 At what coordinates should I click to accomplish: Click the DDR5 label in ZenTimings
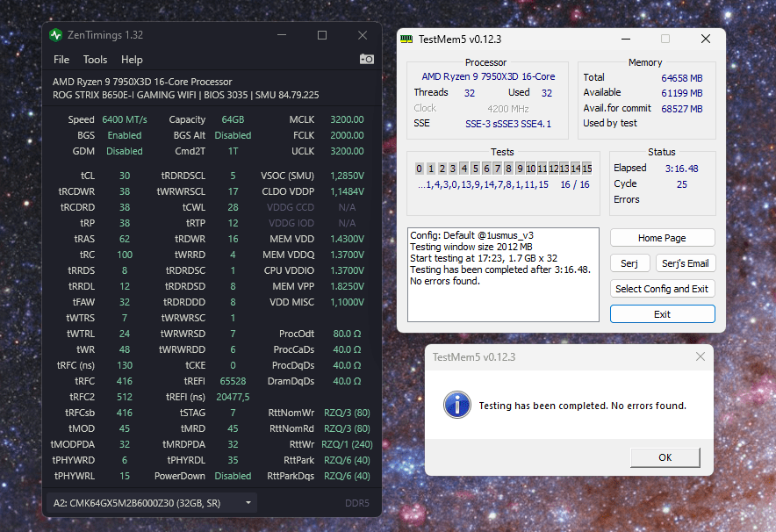pos(356,503)
